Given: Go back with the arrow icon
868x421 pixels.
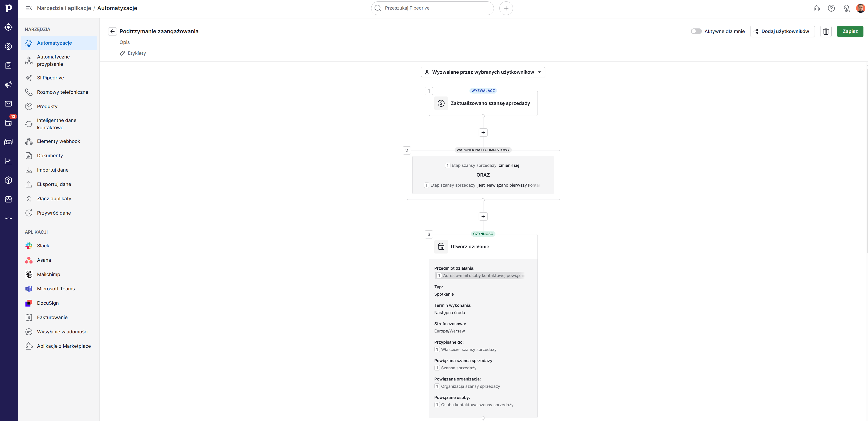Looking at the screenshot, I should coord(113,31).
